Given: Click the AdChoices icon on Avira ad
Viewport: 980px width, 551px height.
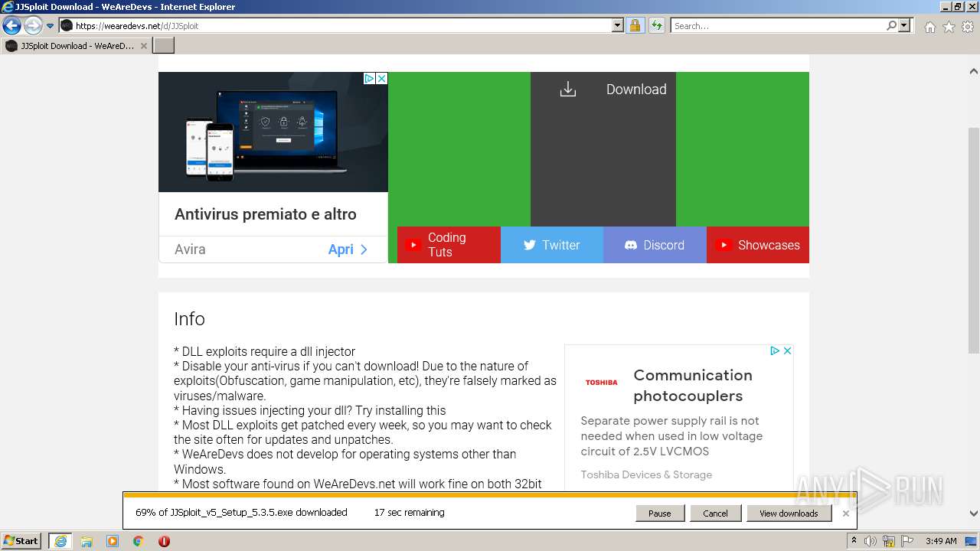Looking at the screenshot, I should (369, 78).
